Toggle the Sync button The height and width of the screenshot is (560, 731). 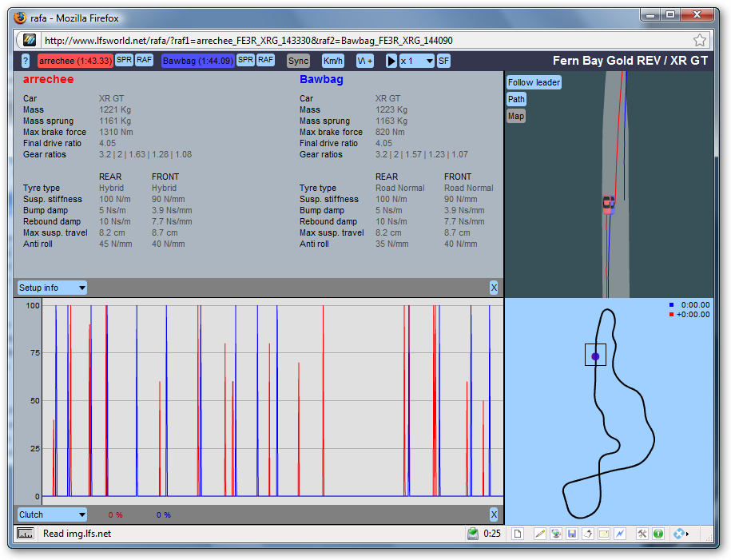pos(298,61)
